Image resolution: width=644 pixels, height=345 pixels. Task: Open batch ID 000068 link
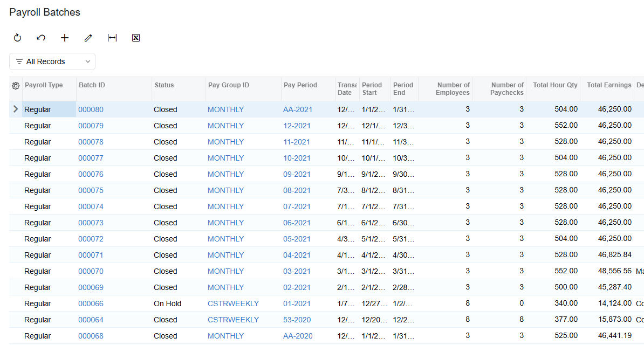tap(91, 336)
